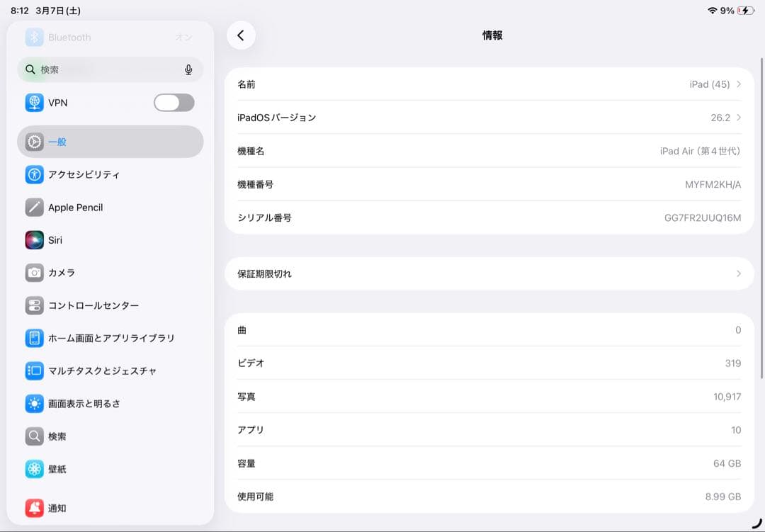This screenshot has height=532, width=765.
Task: Click the シリアル番号 label
Action: click(264, 217)
